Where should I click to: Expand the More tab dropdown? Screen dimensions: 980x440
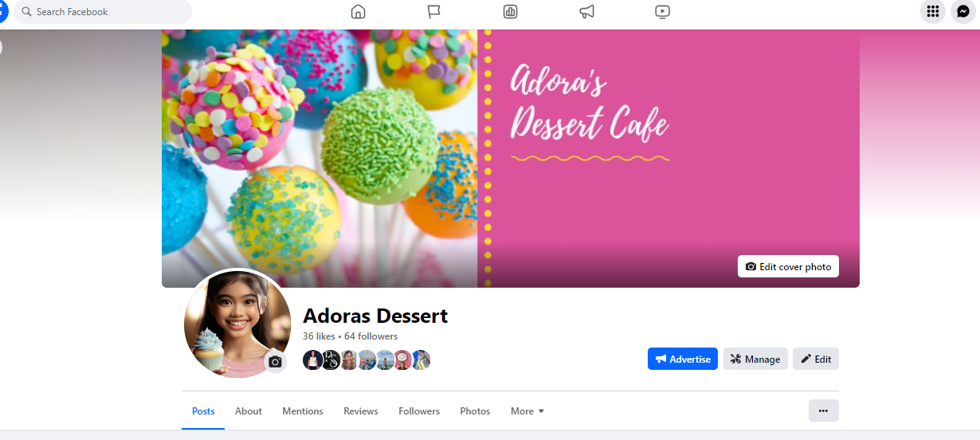pos(527,411)
